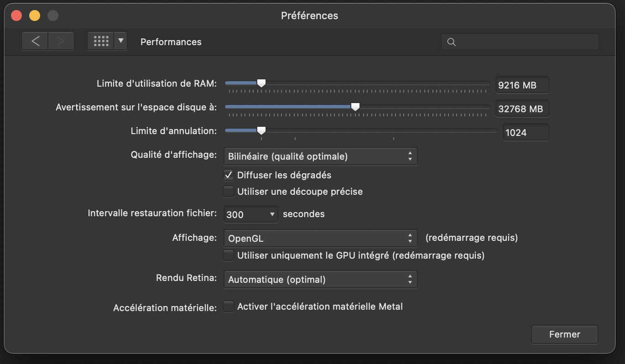Viewport: 625px width, 364px height.
Task: Click the forward navigation arrow
Action: coord(60,42)
